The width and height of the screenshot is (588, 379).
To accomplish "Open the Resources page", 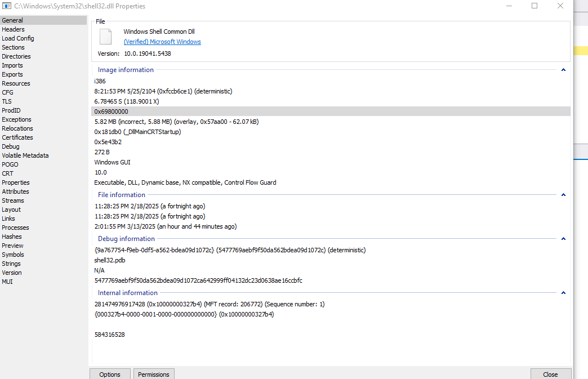I will click(x=43, y=83).
